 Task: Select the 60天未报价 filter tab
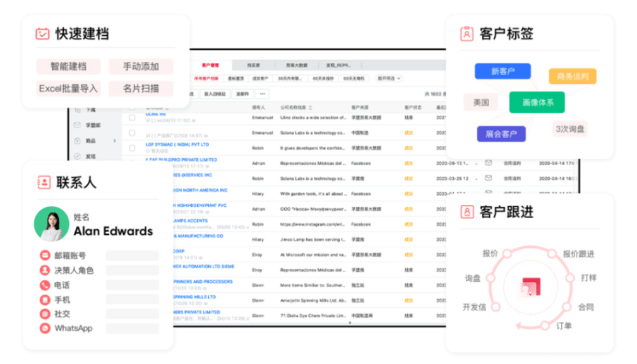click(323, 78)
